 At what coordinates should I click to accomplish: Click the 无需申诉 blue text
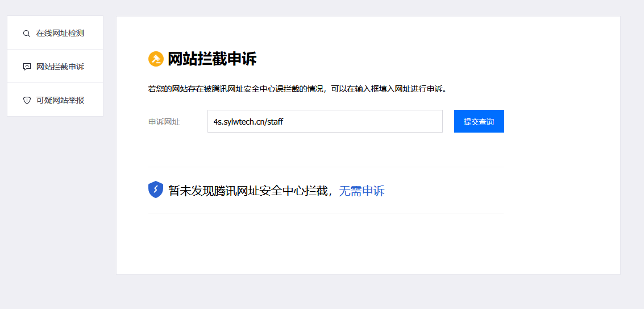pyautogui.click(x=362, y=191)
